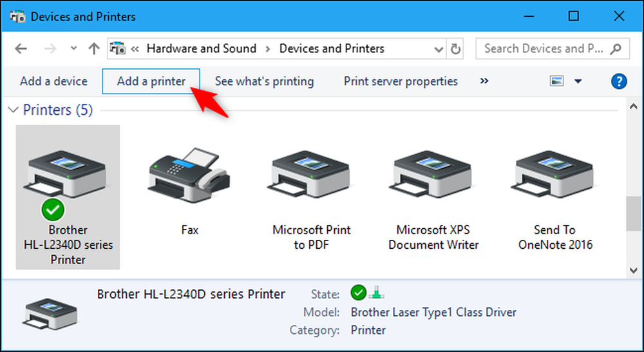Expand the hidden breadcrumb path chevrons

coord(135,48)
